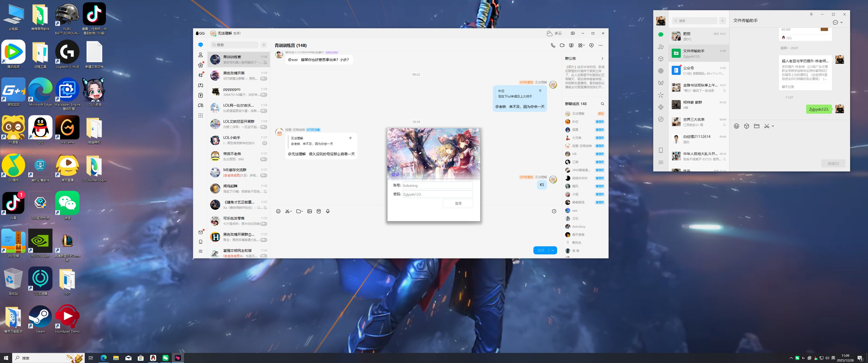Expand WeChat screenshot scissors dropdown arrow
868x363 pixels.
point(773,126)
